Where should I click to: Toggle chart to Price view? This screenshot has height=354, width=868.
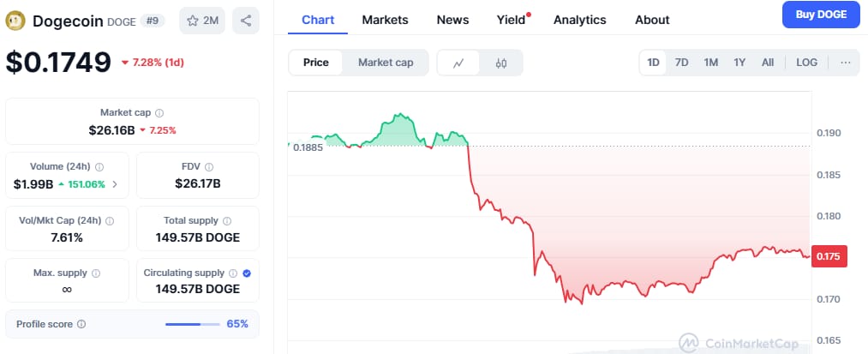316,63
